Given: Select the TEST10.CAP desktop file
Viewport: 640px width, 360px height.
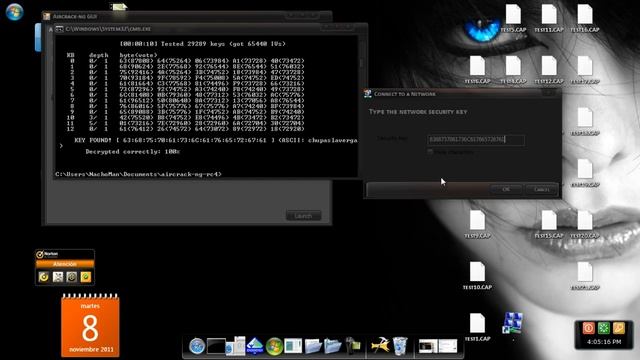Looking at the screenshot, I should 477,276.
